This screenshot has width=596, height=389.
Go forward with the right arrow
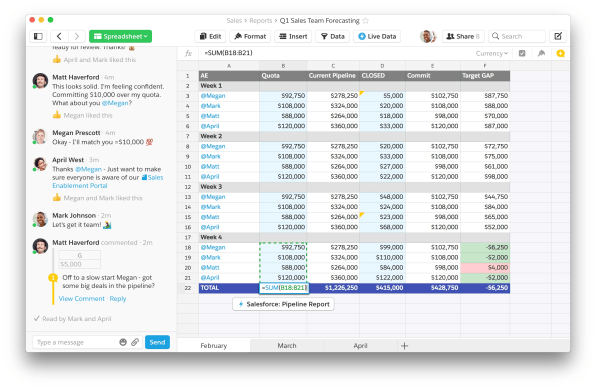(77, 37)
